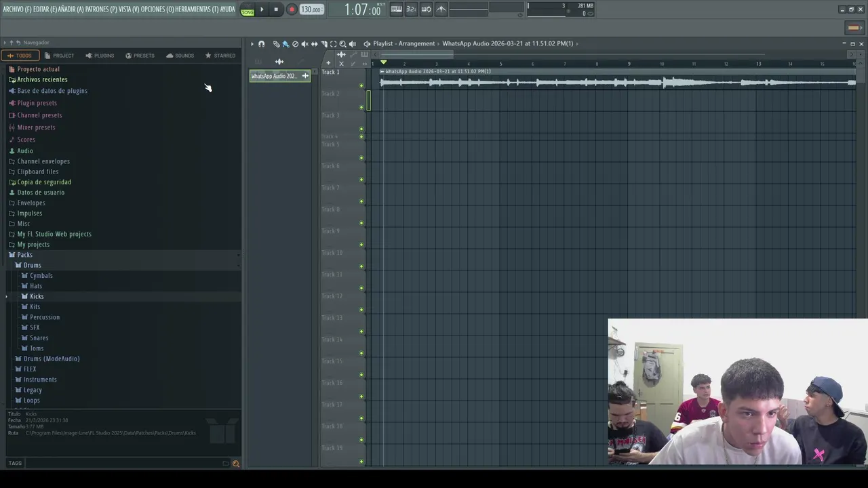
Task: Switch to the SOUNDS browser tab
Action: pos(180,56)
